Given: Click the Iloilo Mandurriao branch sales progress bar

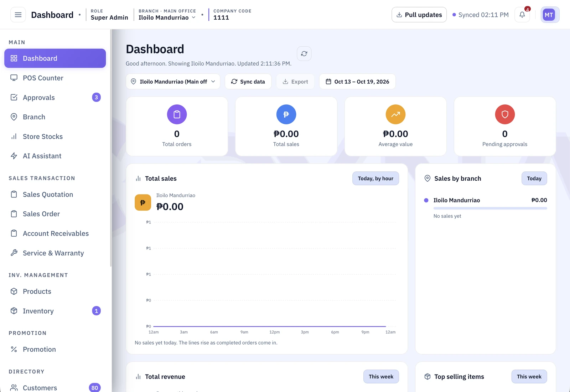Looking at the screenshot, I should pos(490,208).
